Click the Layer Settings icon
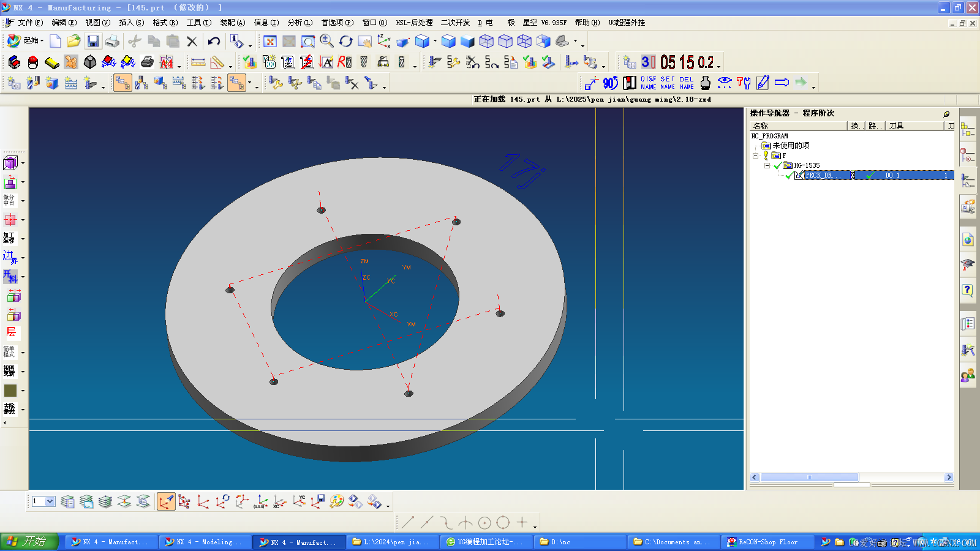This screenshot has height=551, width=980. point(67,502)
